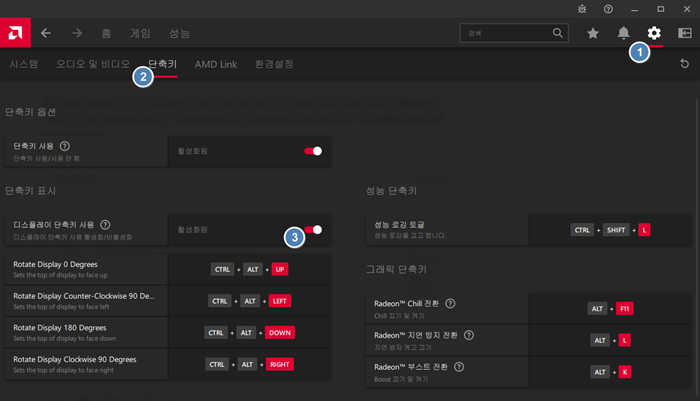Image resolution: width=700 pixels, height=401 pixels.
Task: Click 'Sets the top of display to face right'
Action: (x=63, y=370)
